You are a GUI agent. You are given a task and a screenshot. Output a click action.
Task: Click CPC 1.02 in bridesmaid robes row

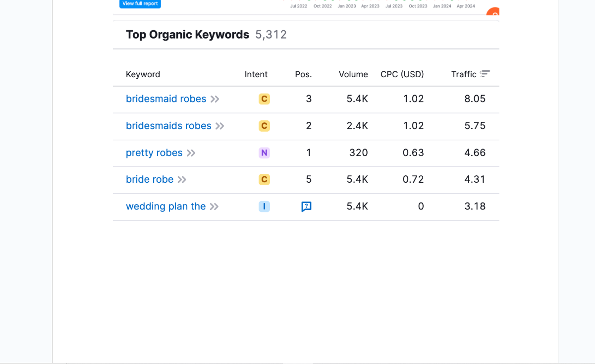[414, 99]
